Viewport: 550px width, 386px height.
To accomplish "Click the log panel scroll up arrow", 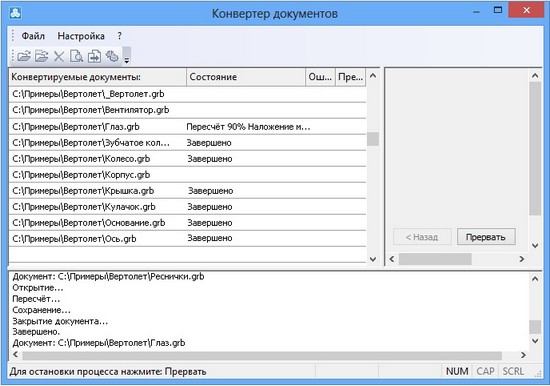I will pos(535,279).
